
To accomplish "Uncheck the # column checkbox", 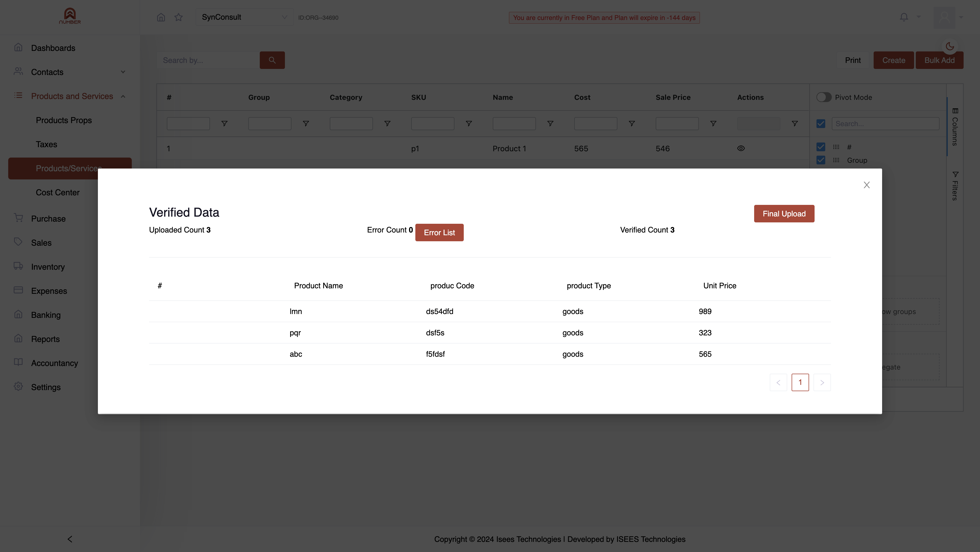I will point(821,147).
